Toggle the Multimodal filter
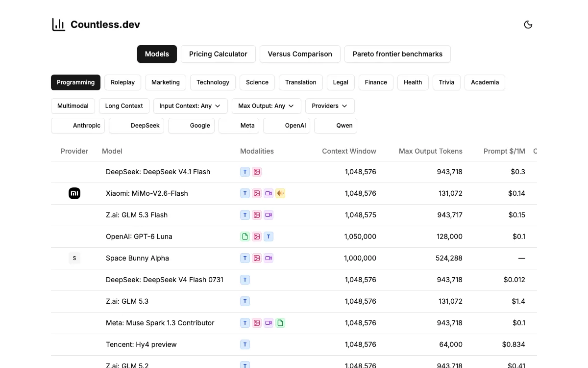Screen dimensions: 588x368 point(73,106)
